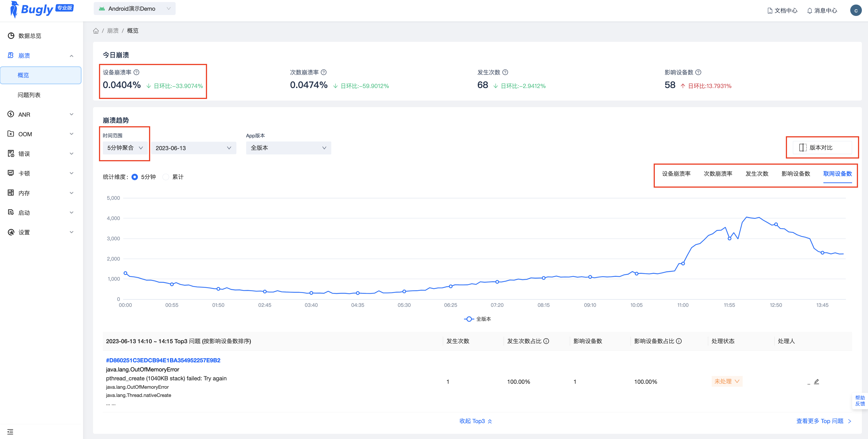Image resolution: width=868 pixels, height=439 pixels.
Task: Click the OOM icon in sidebar
Action: (11, 134)
